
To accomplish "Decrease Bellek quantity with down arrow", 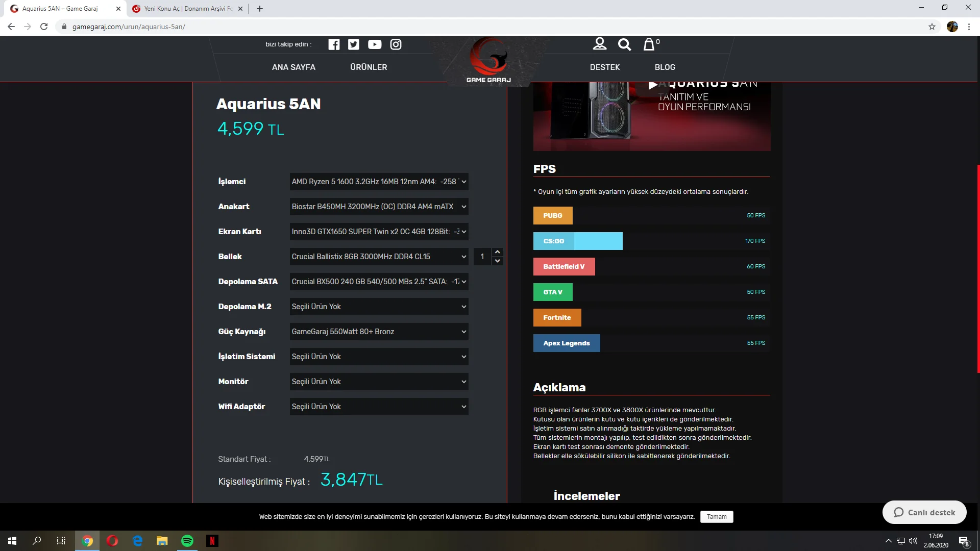I will (497, 261).
